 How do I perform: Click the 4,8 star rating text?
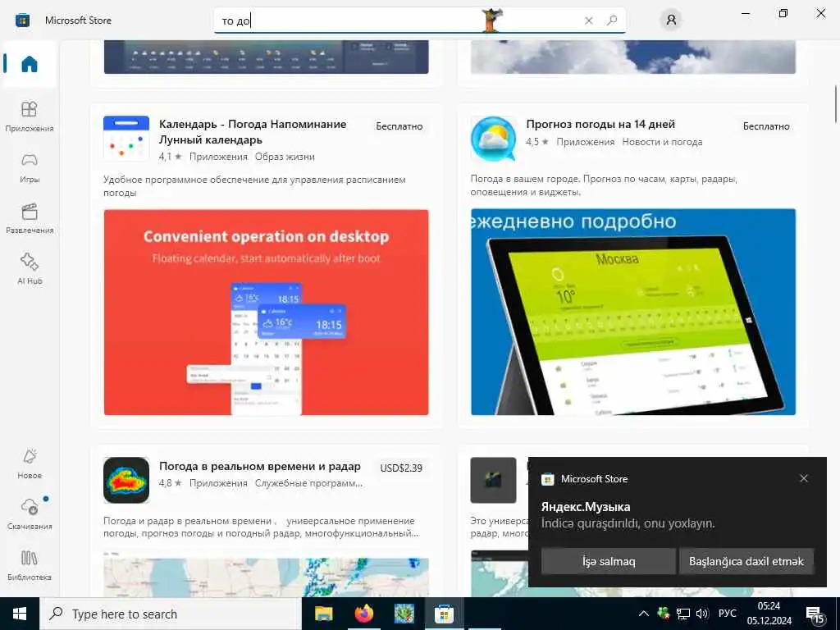click(171, 483)
